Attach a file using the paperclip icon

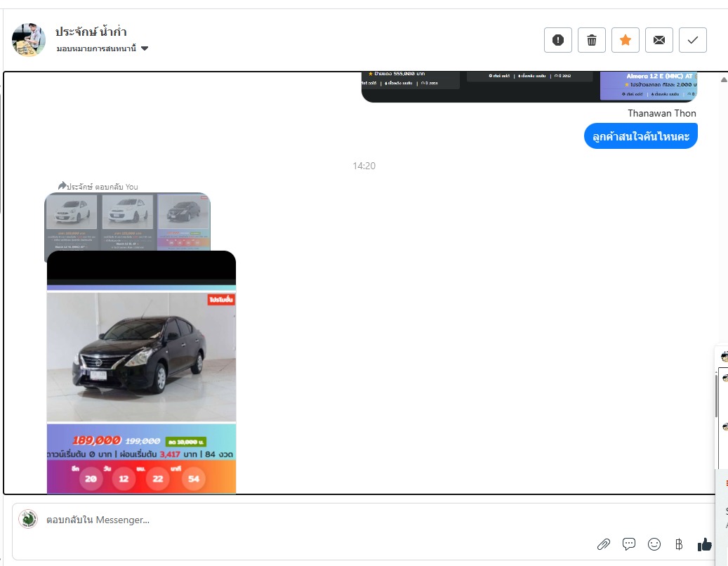point(603,544)
